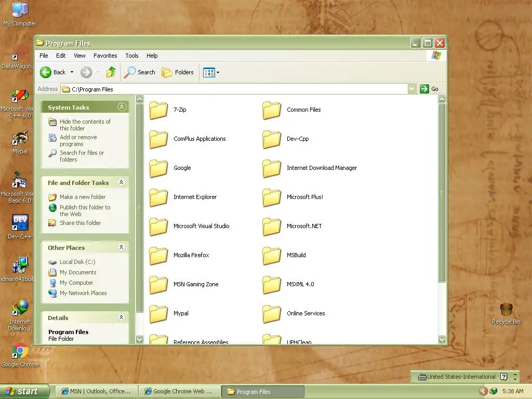Open the Tools menu
The width and height of the screenshot is (532, 399).
(x=131, y=56)
